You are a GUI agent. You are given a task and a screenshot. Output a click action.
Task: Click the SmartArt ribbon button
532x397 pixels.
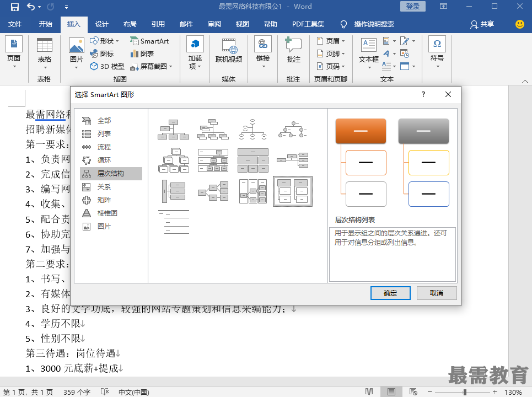click(x=149, y=41)
